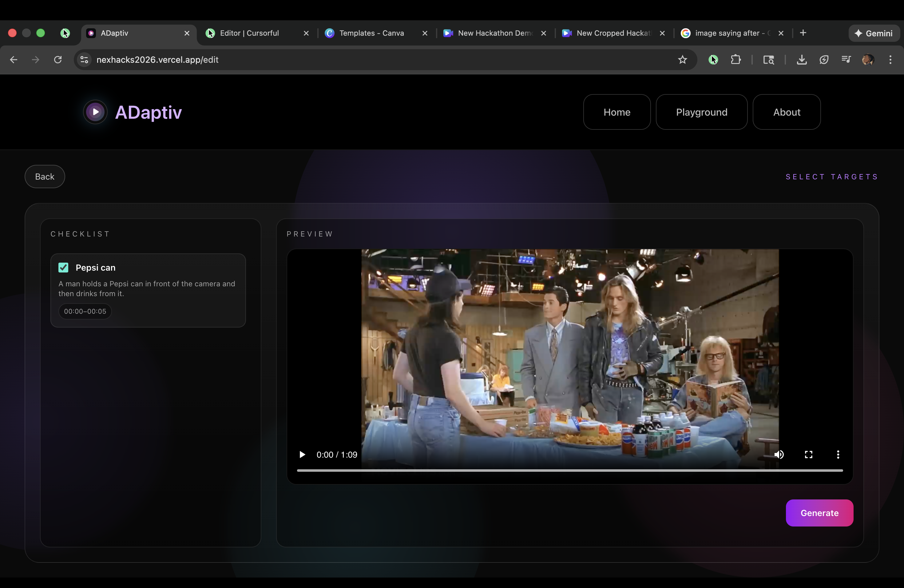Open the Chrome three-dot menu

pyautogui.click(x=890, y=60)
